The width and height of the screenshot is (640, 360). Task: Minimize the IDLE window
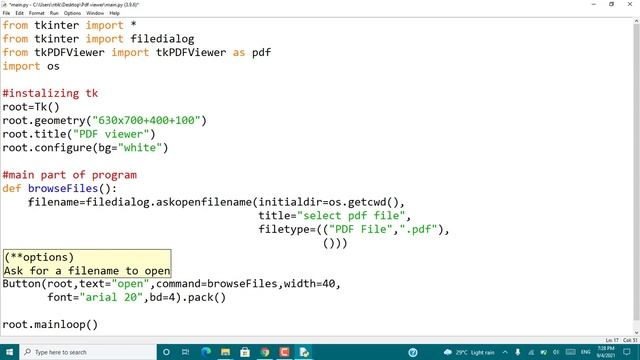(x=593, y=4)
